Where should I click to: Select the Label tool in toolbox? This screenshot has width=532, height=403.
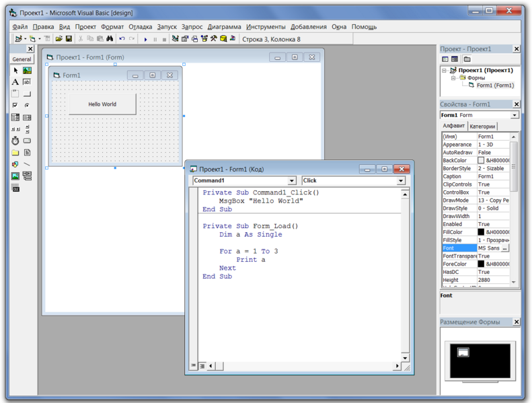click(x=15, y=82)
